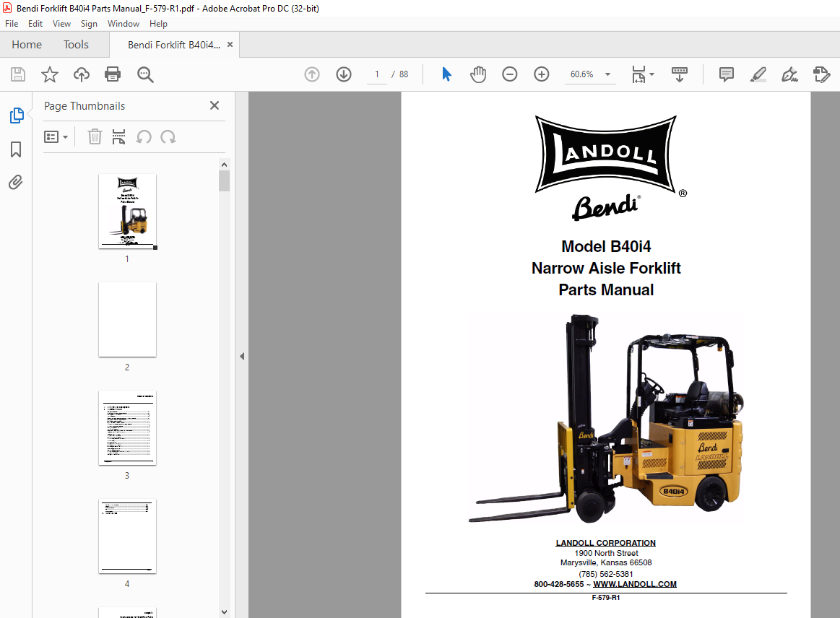Image resolution: width=840 pixels, height=618 pixels.
Task: Open the Bookmarks panel
Action: coord(16,149)
